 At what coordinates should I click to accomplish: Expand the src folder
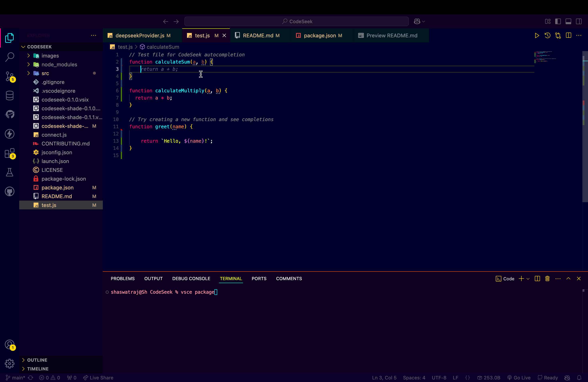(x=45, y=73)
